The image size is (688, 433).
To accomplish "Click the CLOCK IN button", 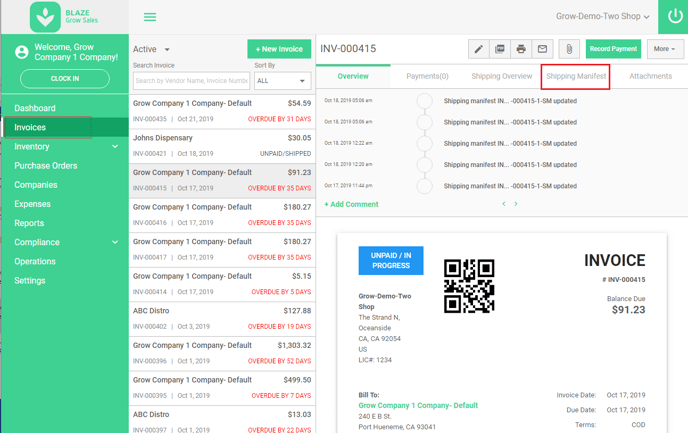I will pos(65,79).
